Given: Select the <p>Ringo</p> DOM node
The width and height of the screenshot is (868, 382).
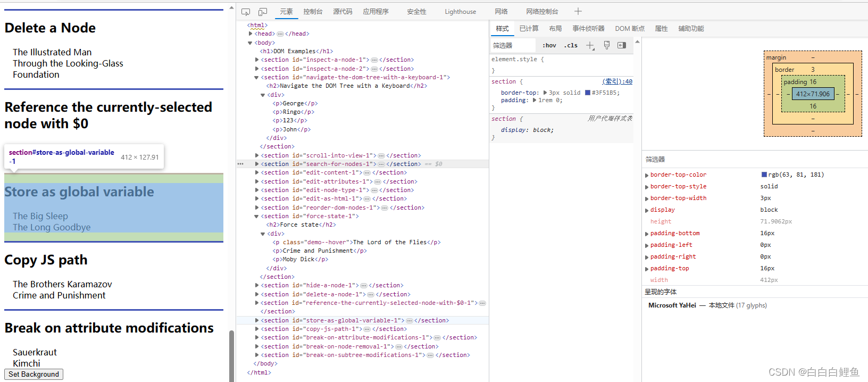Looking at the screenshot, I should pos(294,112).
